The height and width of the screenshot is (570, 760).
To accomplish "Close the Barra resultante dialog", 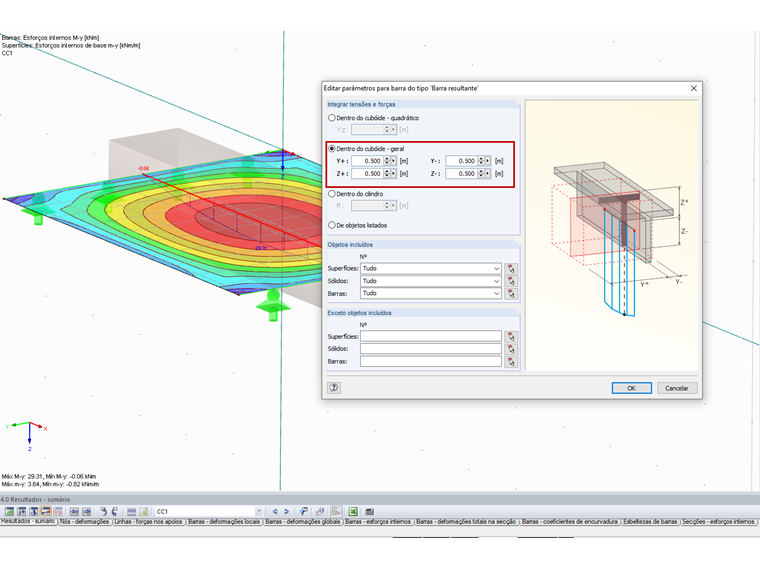I will (x=694, y=88).
